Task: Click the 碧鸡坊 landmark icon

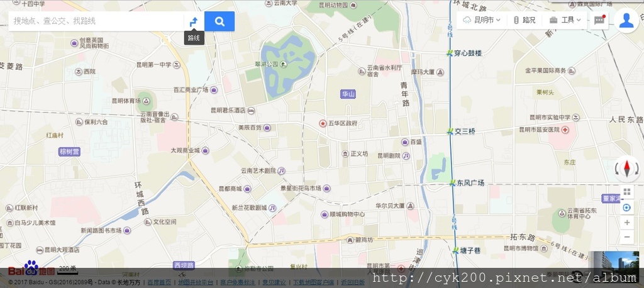Action: click(x=350, y=240)
